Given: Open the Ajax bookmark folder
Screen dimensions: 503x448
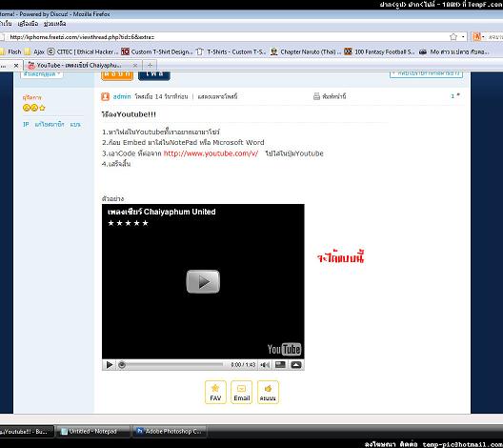Looking at the screenshot, I should click(x=35, y=51).
